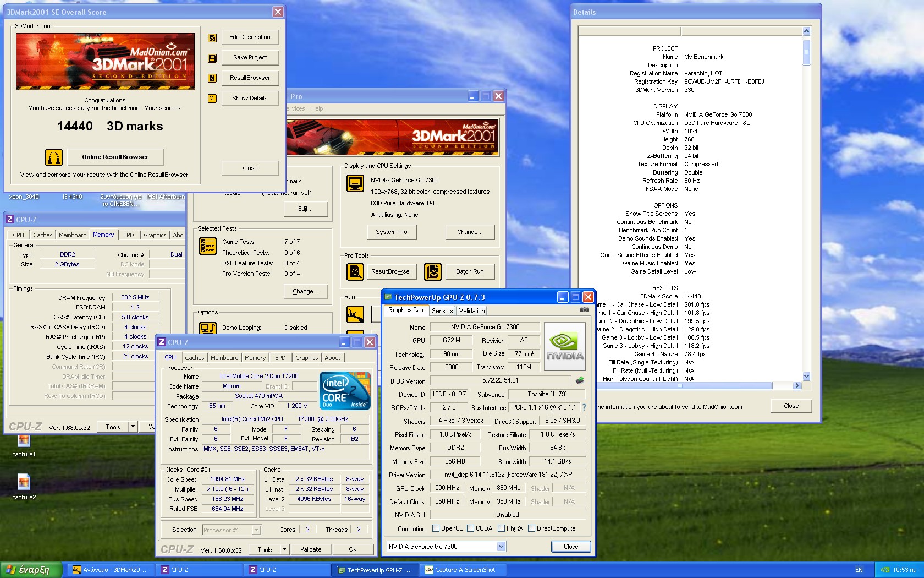Click the Options demo looping icon
Image resolution: width=924 pixels, height=578 pixels.
click(208, 328)
